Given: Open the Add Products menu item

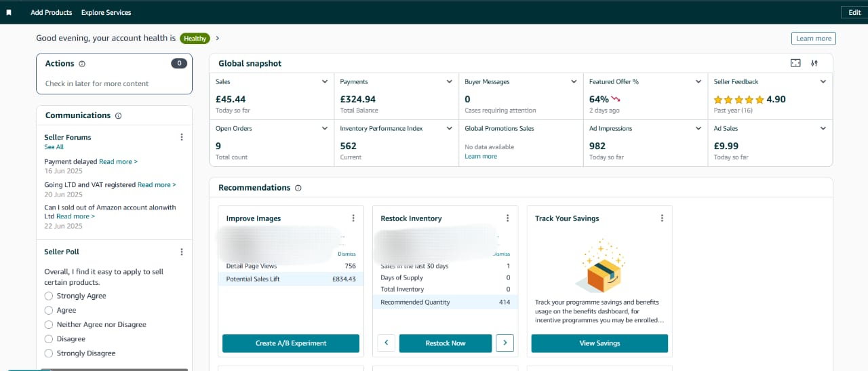Looking at the screenshot, I should tap(51, 12).
